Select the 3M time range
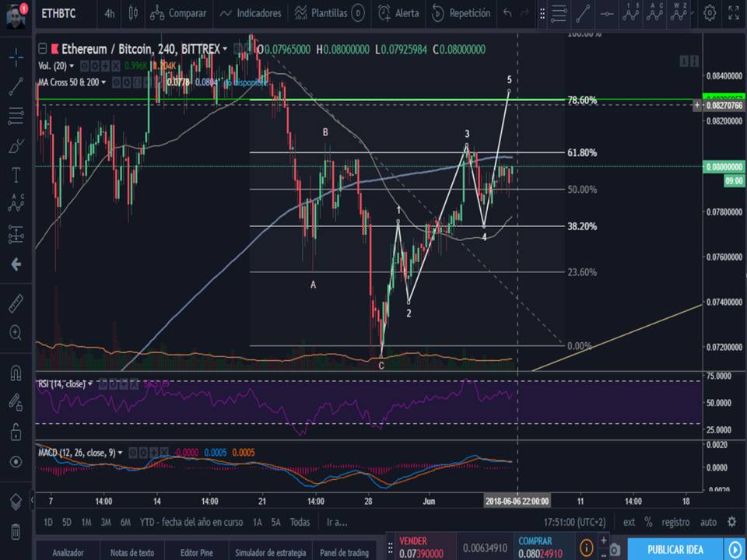The image size is (747, 560). (x=106, y=523)
